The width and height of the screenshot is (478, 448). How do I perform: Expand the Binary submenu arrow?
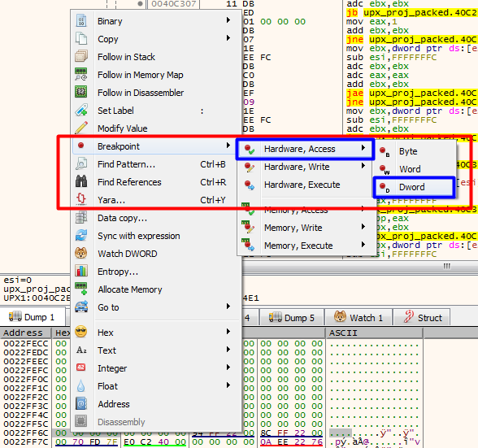point(228,20)
